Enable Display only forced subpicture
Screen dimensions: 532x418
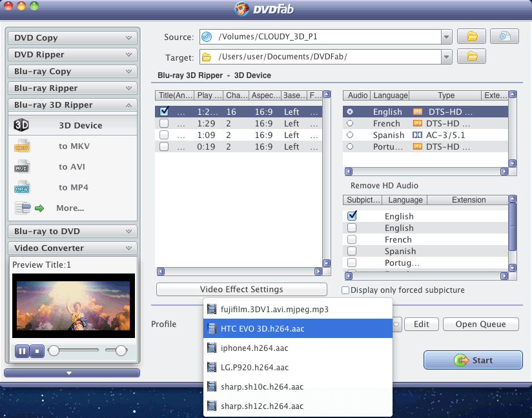coord(345,290)
